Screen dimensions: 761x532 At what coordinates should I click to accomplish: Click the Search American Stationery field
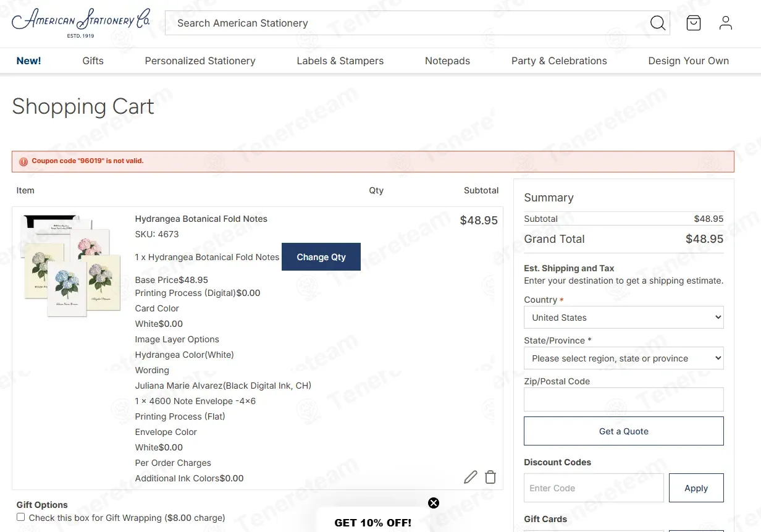[408, 23]
